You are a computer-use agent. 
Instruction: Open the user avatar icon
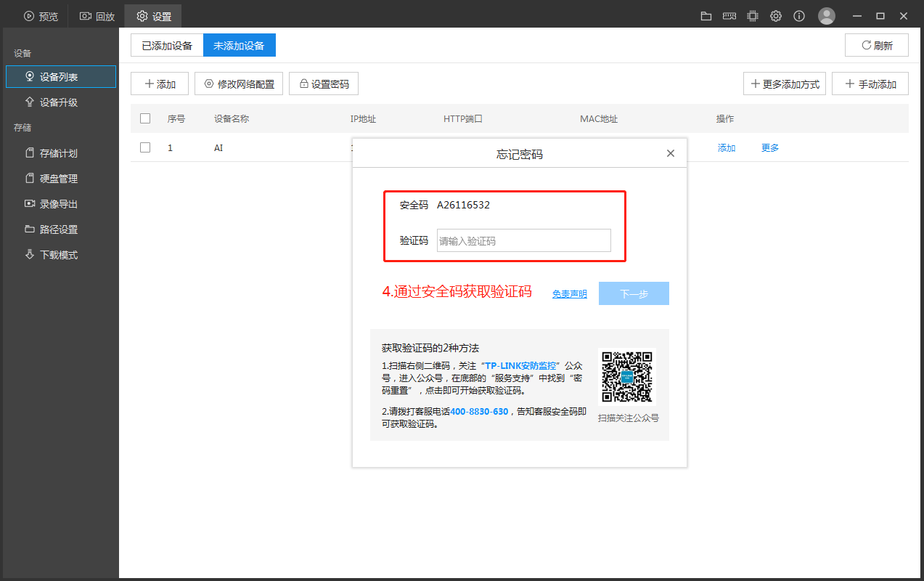pyautogui.click(x=826, y=16)
